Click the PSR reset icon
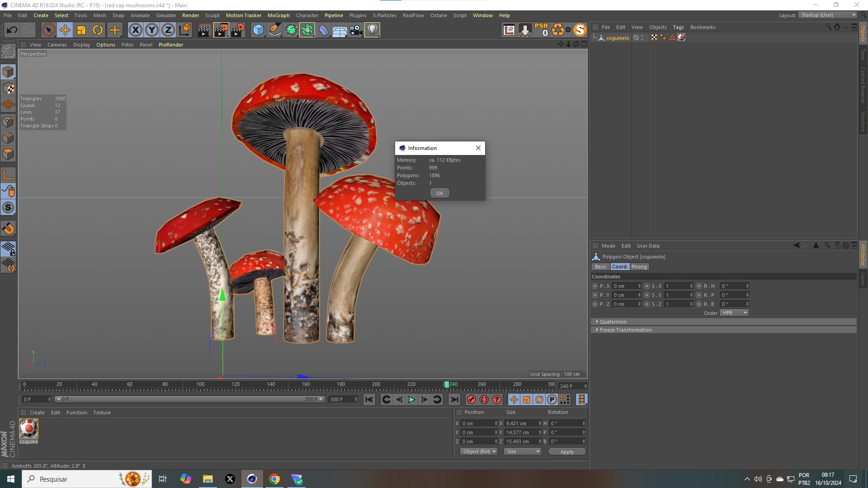This screenshot has height=488, width=868. (x=541, y=30)
